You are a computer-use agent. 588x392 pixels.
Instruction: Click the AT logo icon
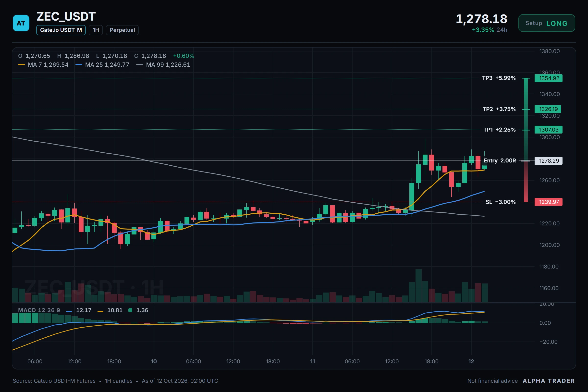tap(21, 23)
